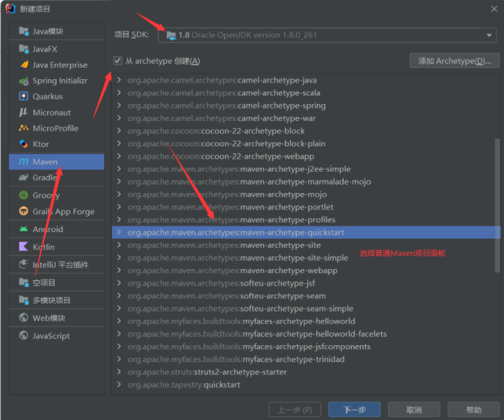Select camel-archetype-spring row
The height and width of the screenshot is (420, 504).
pos(306,105)
